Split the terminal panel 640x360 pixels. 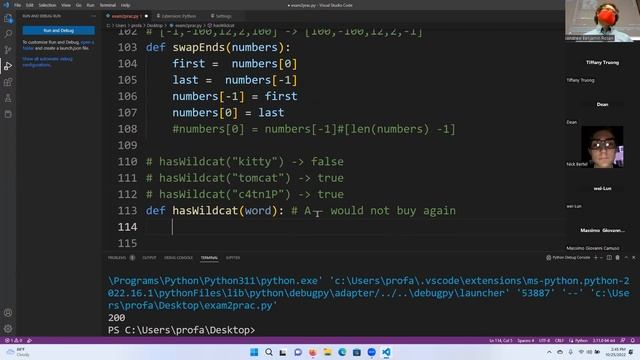[609, 258]
